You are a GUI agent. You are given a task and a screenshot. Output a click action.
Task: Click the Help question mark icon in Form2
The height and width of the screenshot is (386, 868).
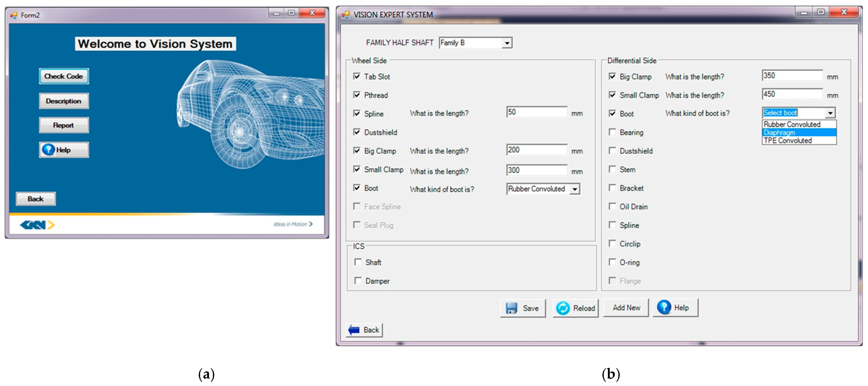tap(48, 150)
